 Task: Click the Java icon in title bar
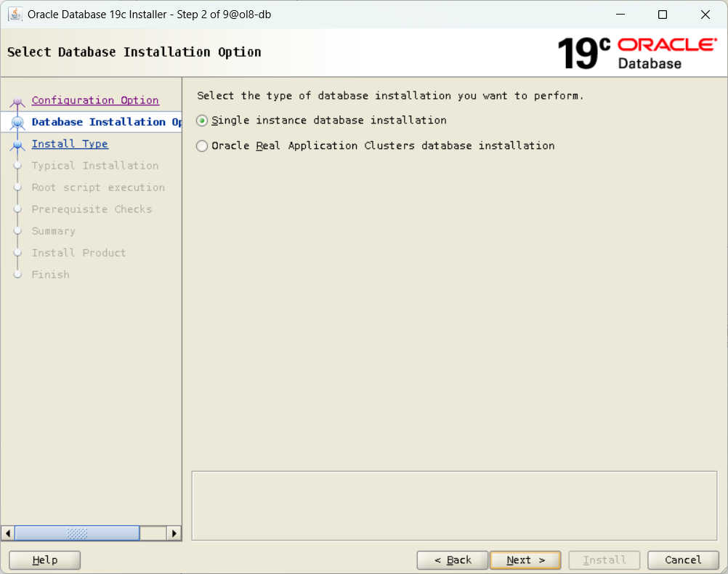point(15,15)
